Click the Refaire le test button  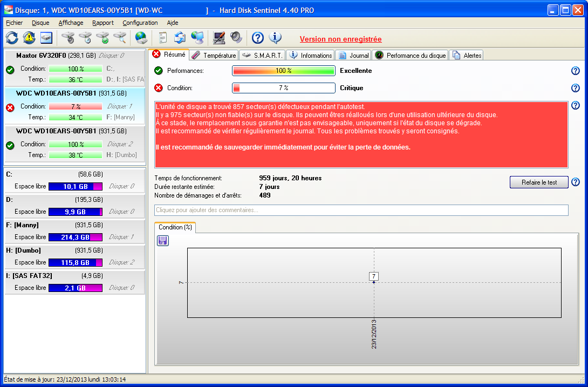pyautogui.click(x=539, y=182)
